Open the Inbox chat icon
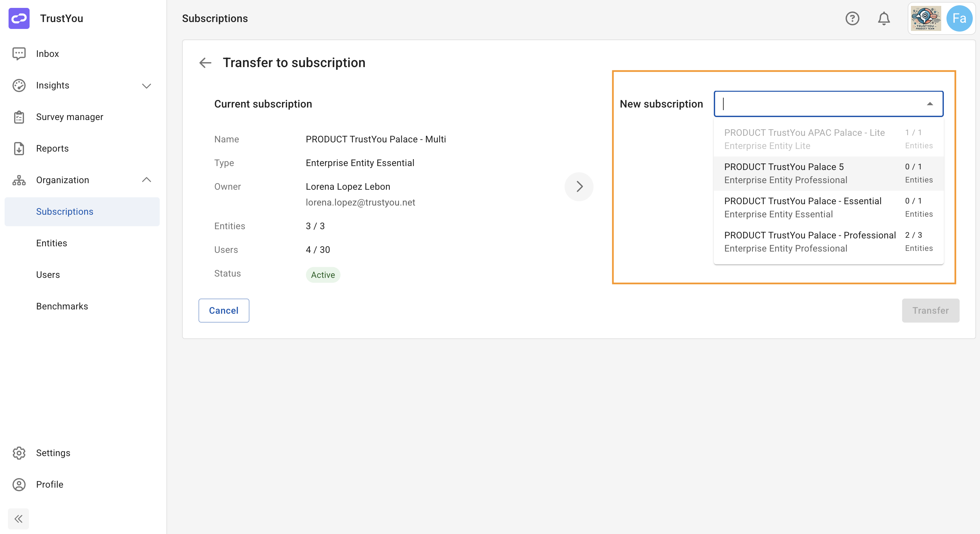 pos(19,54)
